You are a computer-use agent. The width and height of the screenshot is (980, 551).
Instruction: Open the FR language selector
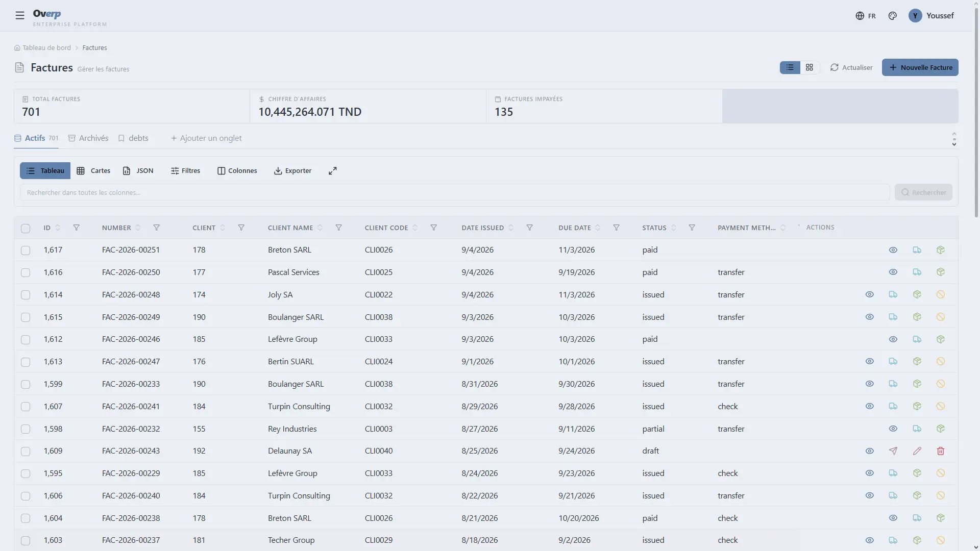[x=866, y=16]
